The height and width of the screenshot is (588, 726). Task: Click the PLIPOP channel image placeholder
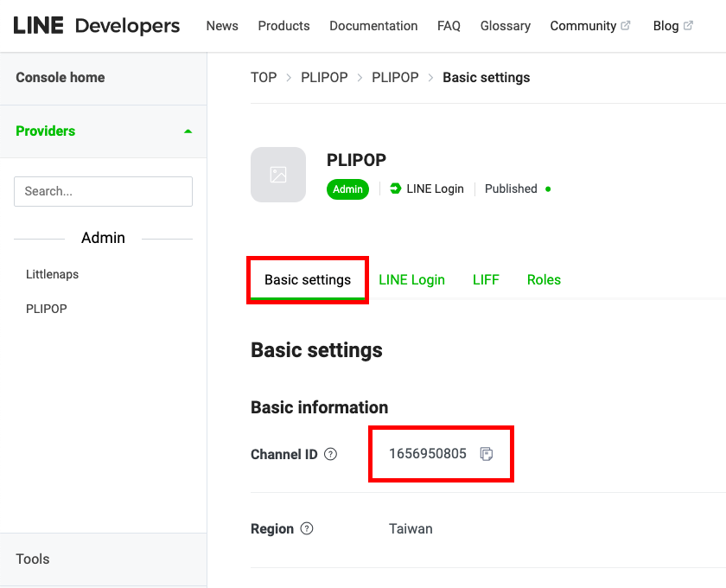tap(278, 175)
